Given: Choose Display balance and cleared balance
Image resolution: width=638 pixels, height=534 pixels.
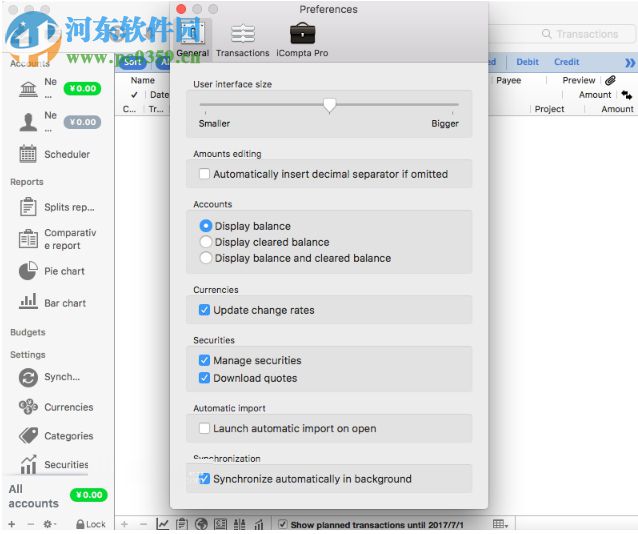Looking at the screenshot, I should coord(206,258).
